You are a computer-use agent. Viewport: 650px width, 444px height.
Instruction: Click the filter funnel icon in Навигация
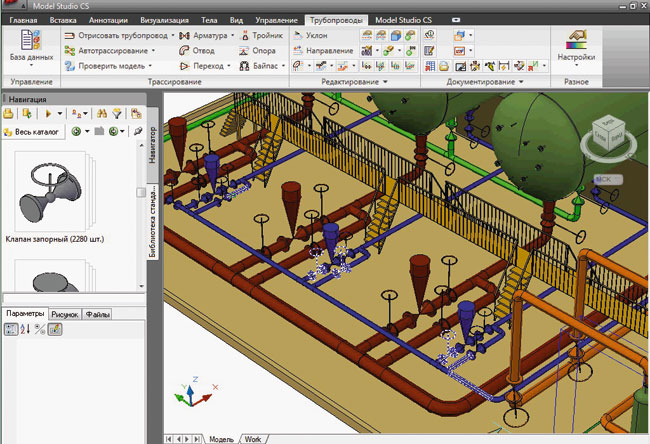coord(116,115)
